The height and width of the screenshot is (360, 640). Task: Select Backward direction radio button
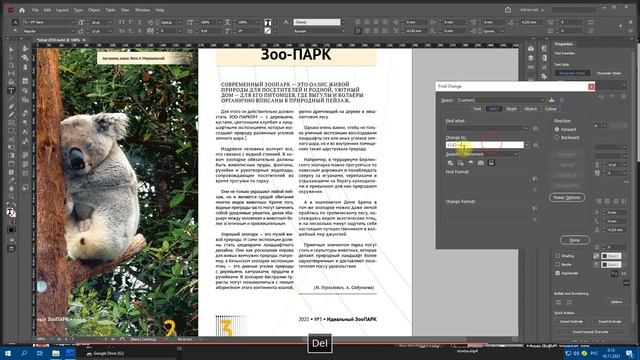(557, 138)
